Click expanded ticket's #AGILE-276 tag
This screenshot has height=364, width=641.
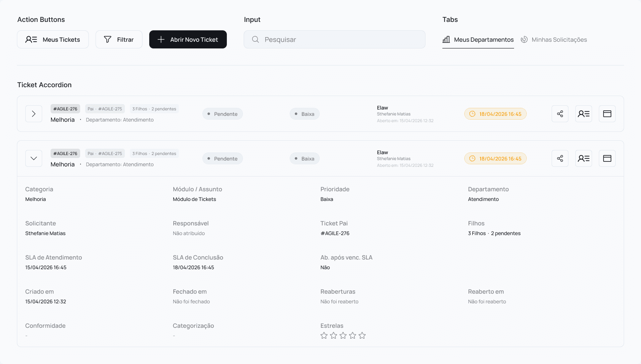[65, 153]
